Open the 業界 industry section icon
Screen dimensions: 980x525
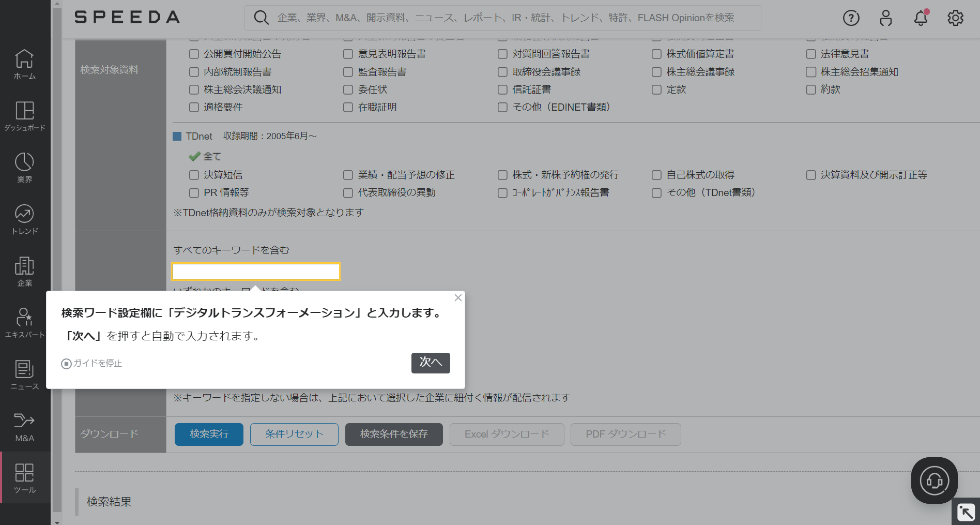(24, 167)
